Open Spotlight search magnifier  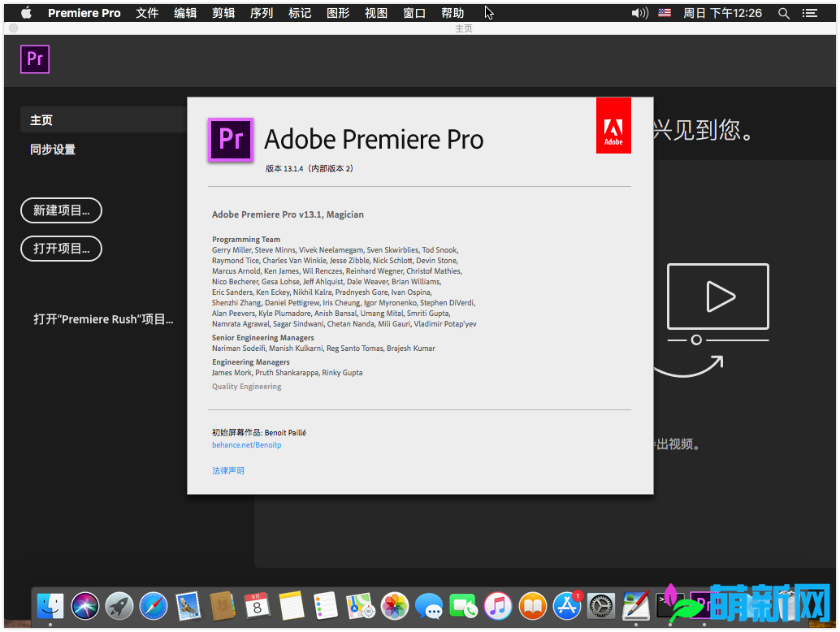[x=784, y=13]
